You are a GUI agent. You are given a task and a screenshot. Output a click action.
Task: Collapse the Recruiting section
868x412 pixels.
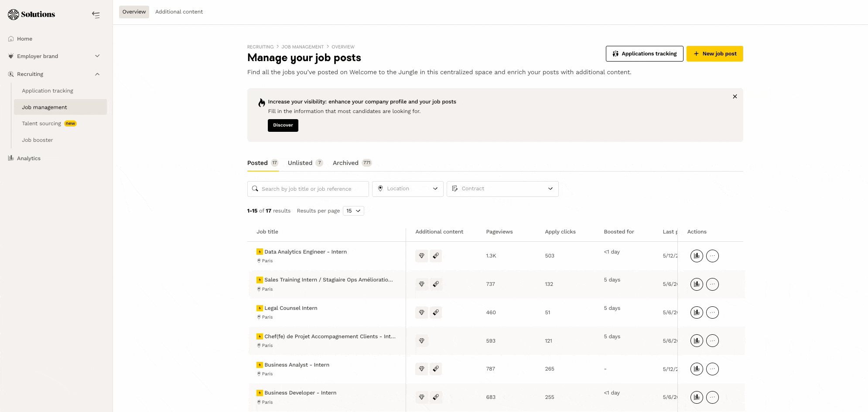[97, 74]
